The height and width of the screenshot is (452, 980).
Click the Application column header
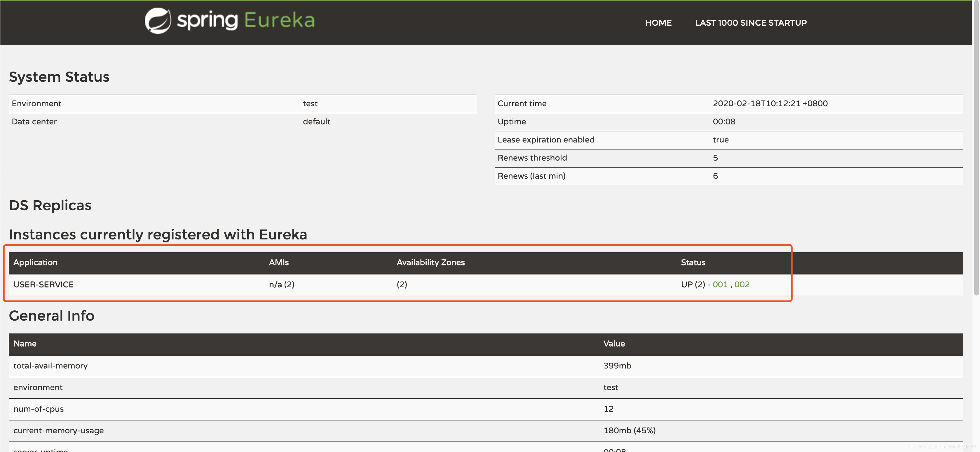(x=35, y=262)
